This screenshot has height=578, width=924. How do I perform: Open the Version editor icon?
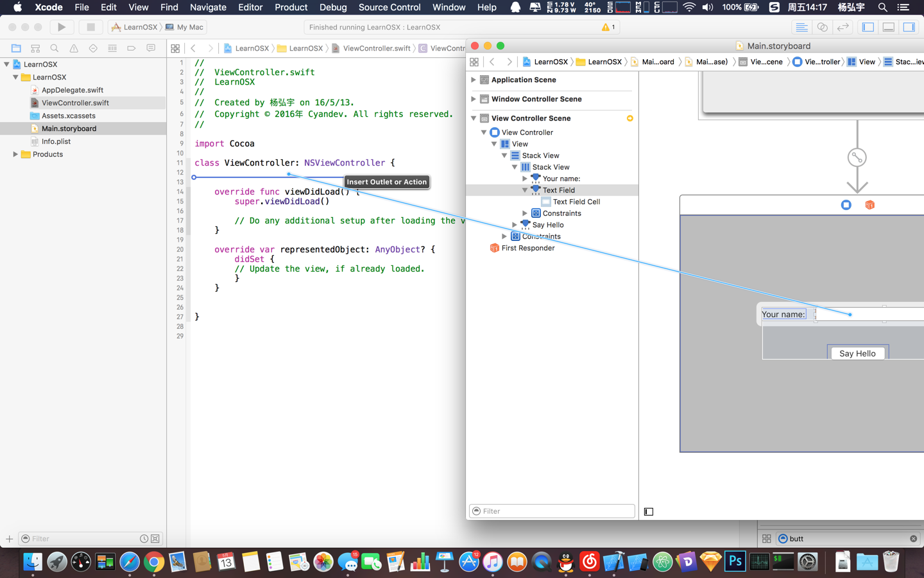pos(843,27)
